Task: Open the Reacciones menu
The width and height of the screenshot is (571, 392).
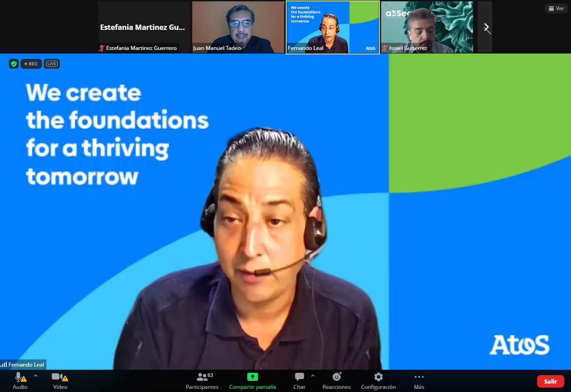Action: click(337, 380)
